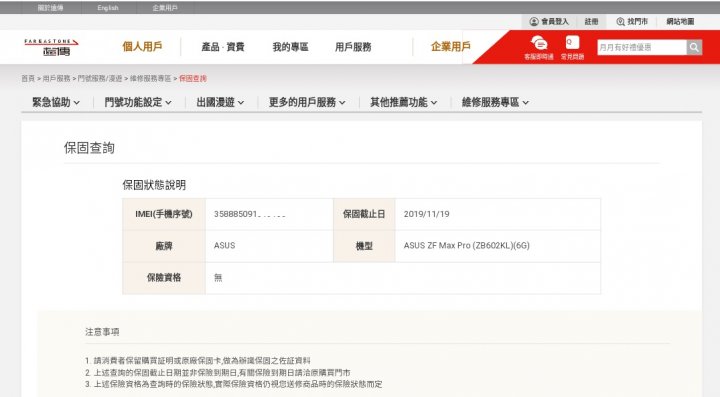Screen dimensions: 720x397
Task: Click the 保險資格 header cell
Action: [x=164, y=278]
